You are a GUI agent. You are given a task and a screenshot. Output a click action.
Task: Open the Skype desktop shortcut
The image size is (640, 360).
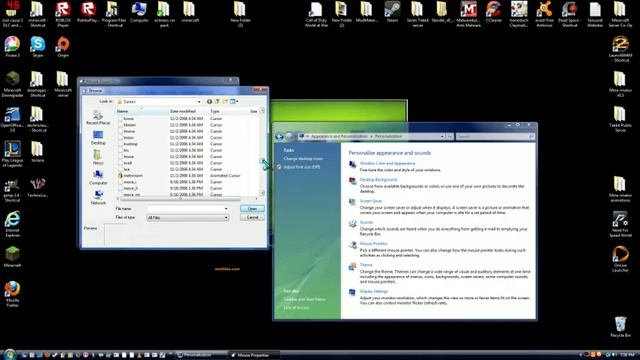click(x=38, y=47)
